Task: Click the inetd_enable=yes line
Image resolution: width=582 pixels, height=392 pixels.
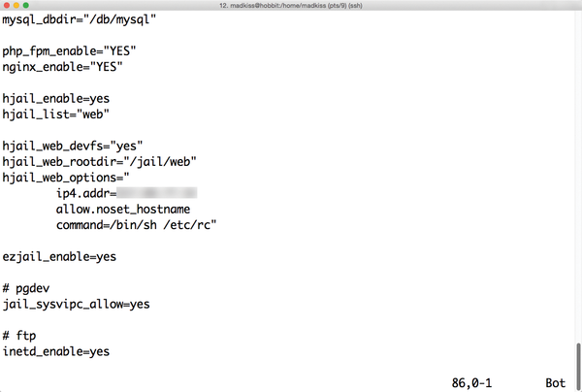Action: tap(55, 351)
